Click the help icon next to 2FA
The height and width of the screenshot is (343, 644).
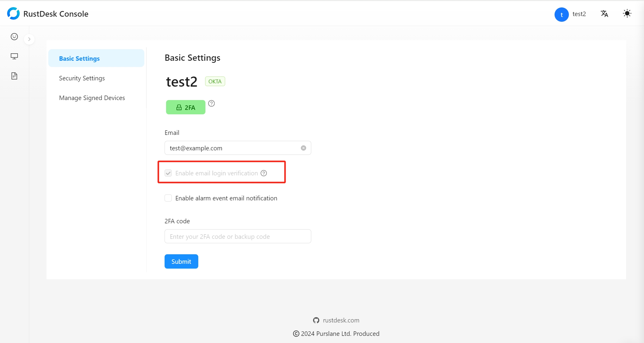211,103
